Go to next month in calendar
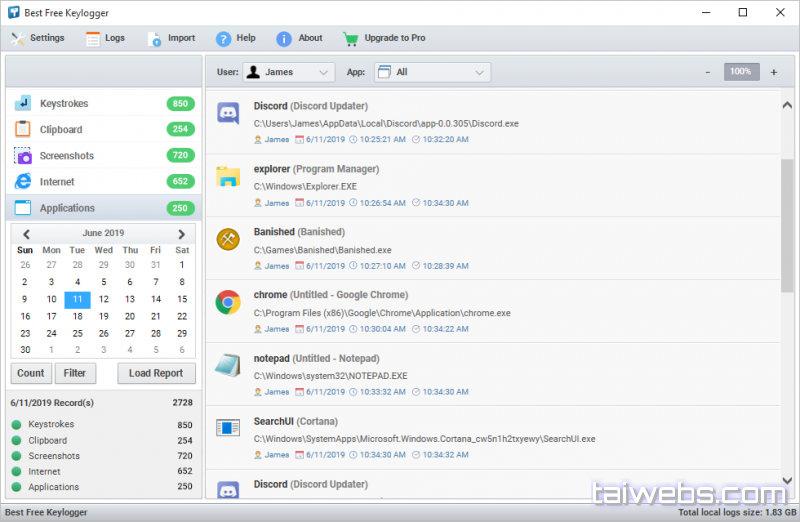The width and height of the screenshot is (800, 522). coord(181,234)
